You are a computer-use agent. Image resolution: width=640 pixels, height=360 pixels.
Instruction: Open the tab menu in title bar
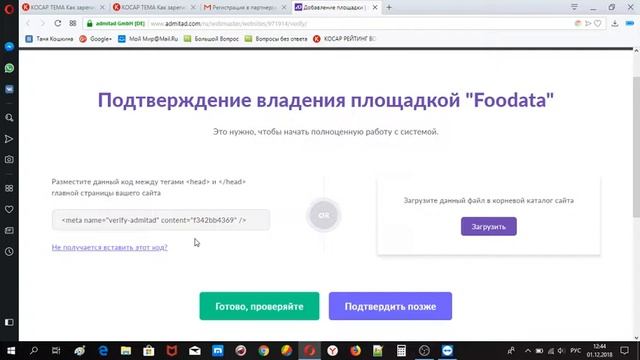[574, 7]
